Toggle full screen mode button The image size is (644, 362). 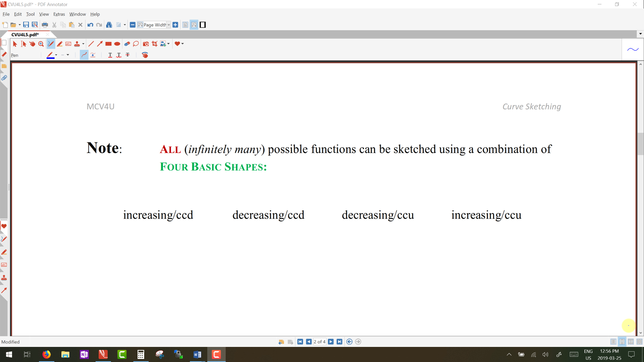[203, 25]
